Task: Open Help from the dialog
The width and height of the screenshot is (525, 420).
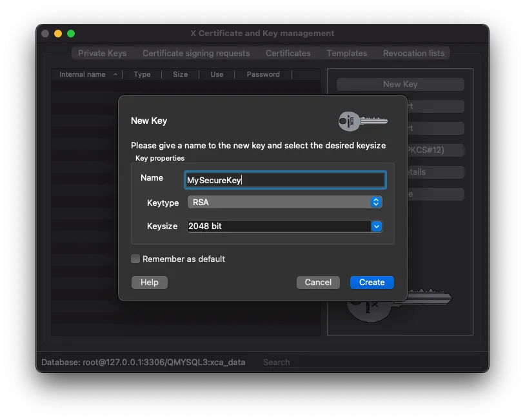Action: click(x=149, y=282)
